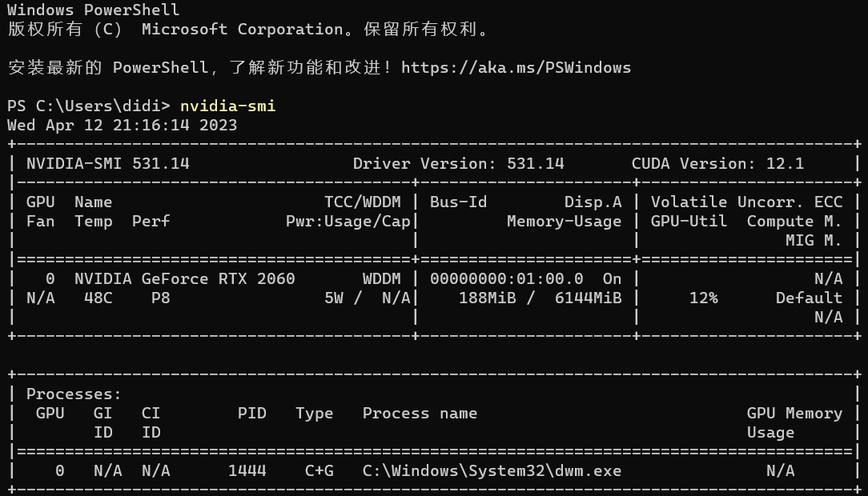Click the Driver Version 531.14 text
The height and width of the screenshot is (496, 868).
tap(458, 163)
